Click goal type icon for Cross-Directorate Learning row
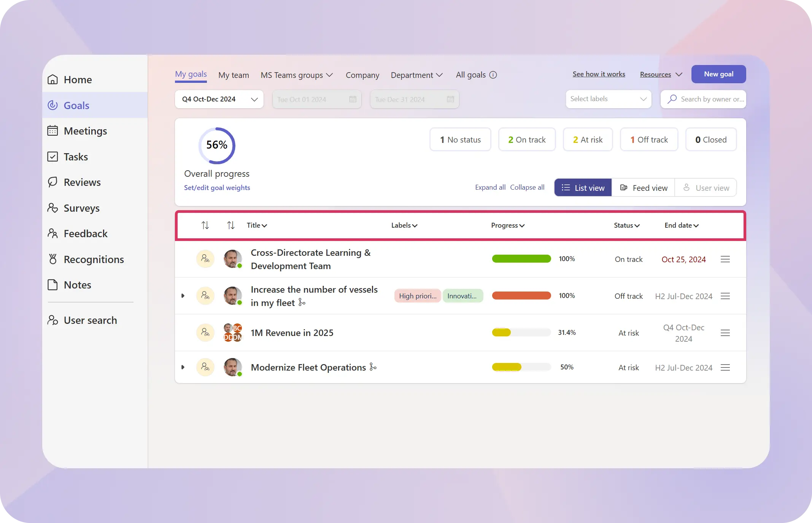This screenshot has height=523, width=812. [x=205, y=259]
